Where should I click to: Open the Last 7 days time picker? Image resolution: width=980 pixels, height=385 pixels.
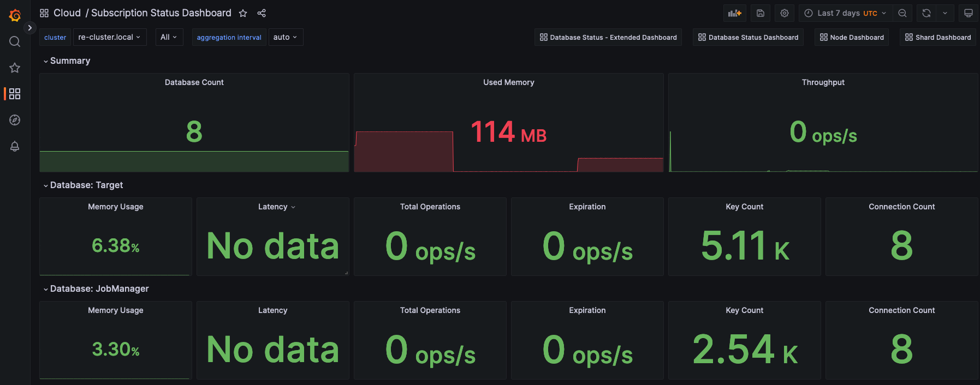point(846,13)
